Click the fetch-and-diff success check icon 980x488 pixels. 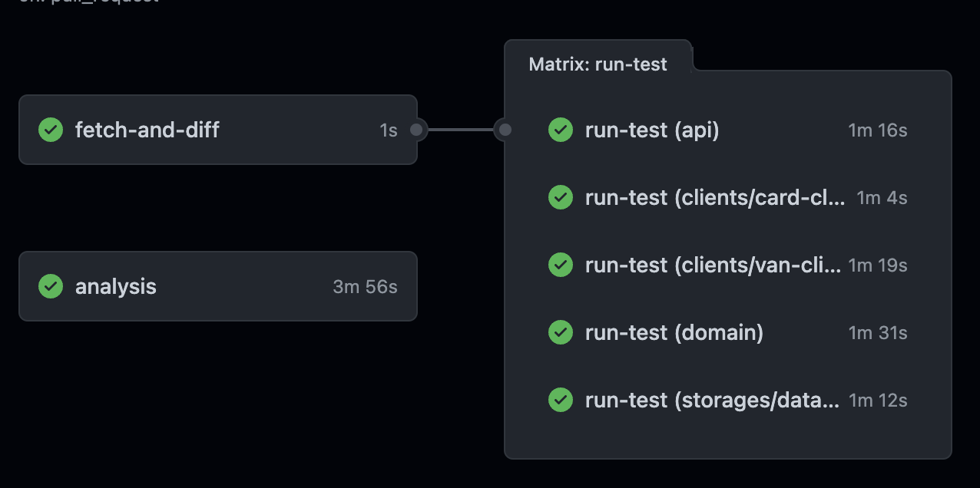tap(51, 130)
